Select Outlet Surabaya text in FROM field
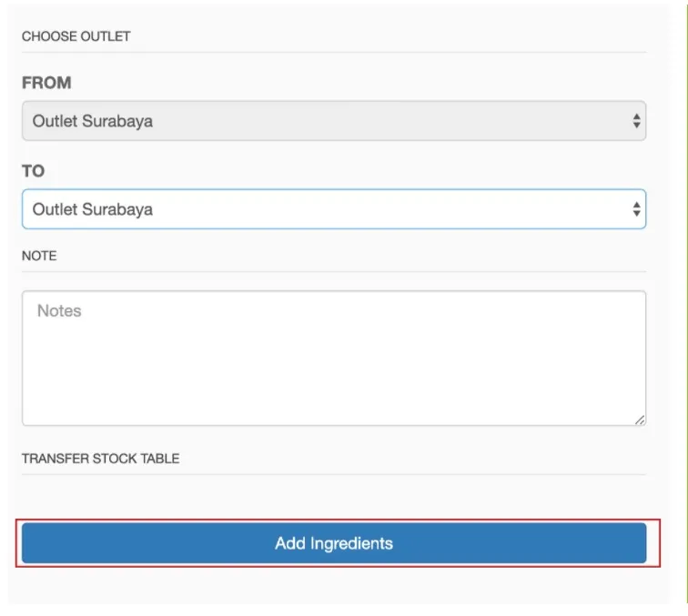This screenshot has height=616, width=688. 93,121
